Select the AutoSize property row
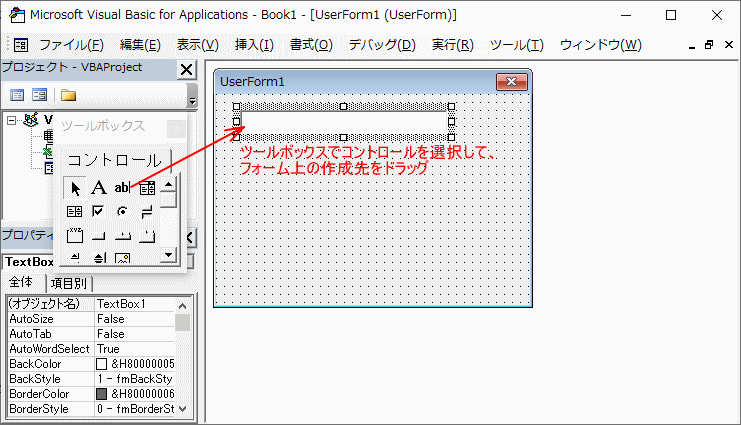741x425 pixels. pyautogui.click(x=91, y=319)
